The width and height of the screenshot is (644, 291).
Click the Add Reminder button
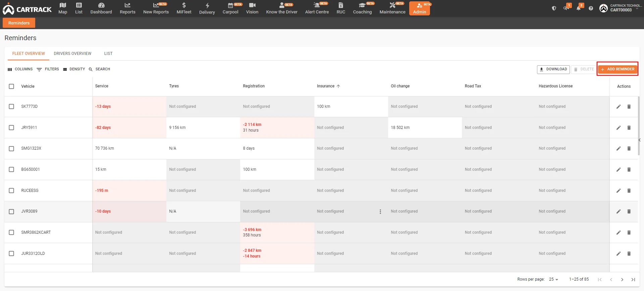618,69
